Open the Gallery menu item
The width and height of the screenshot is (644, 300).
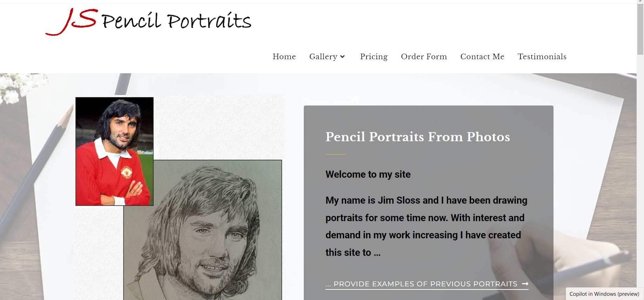tap(323, 57)
